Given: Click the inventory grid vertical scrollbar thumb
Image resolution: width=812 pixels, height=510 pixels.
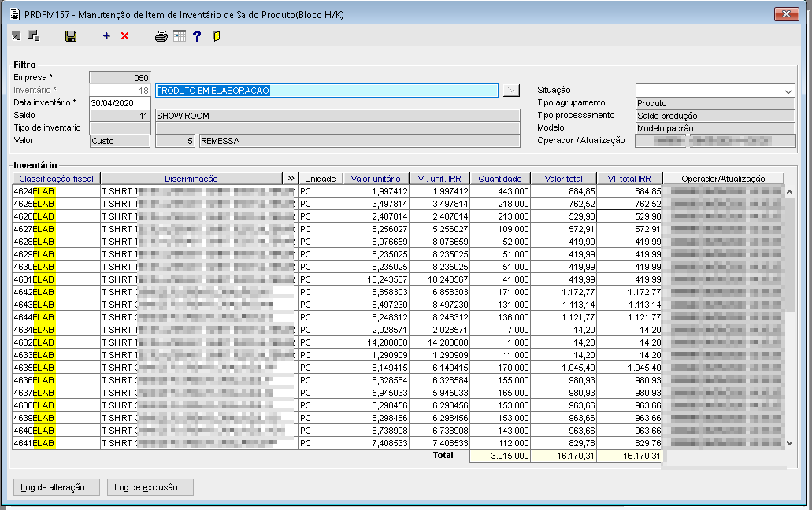Looking at the screenshot, I should pyautogui.click(x=790, y=256).
